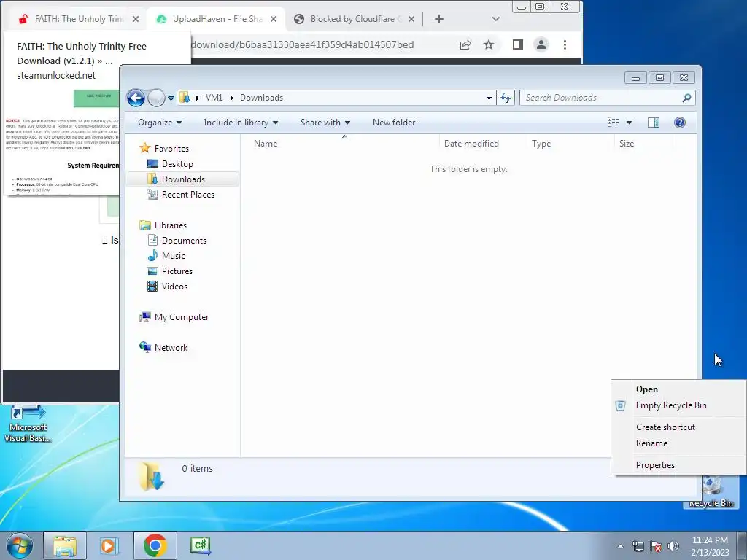Close the Blocked by Cloudflare tab
Screen dimensions: 747x560
pyautogui.click(x=411, y=19)
